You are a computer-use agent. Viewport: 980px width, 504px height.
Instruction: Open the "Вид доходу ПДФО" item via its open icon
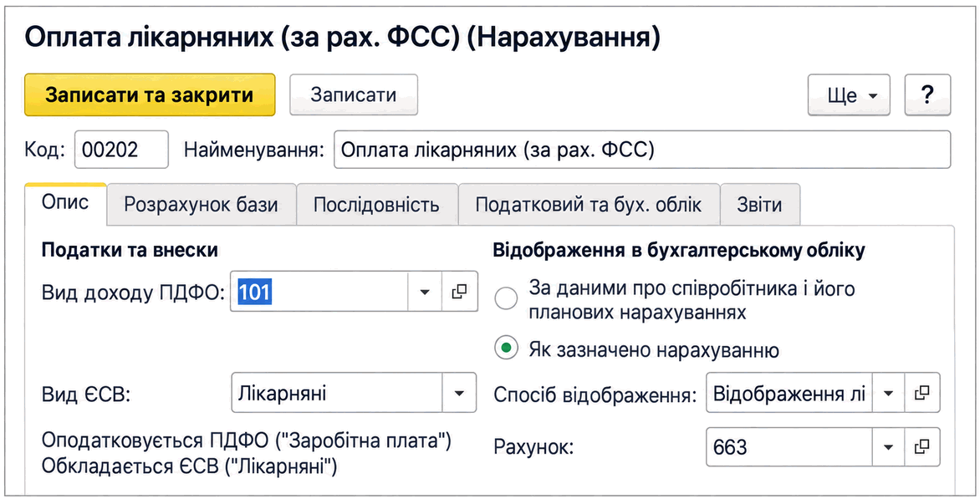click(x=460, y=292)
